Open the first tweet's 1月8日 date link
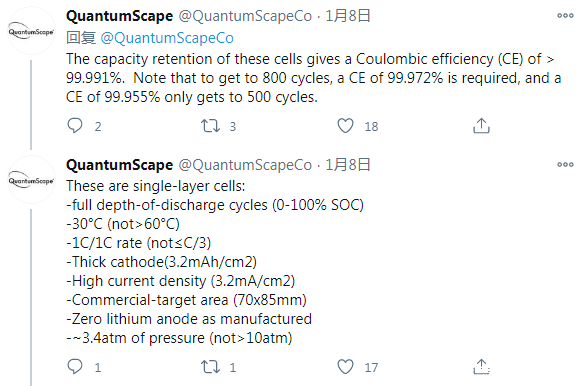The width and height of the screenshot is (578, 386). pos(348,16)
